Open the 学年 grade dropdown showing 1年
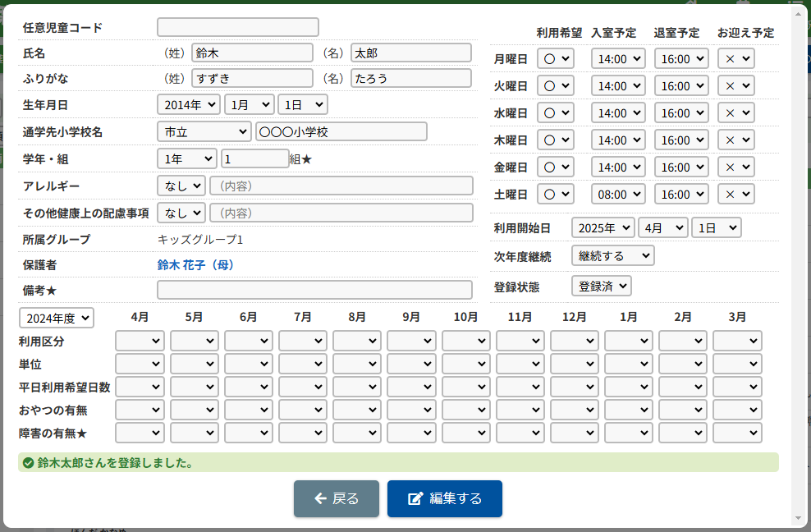 tap(186, 158)
